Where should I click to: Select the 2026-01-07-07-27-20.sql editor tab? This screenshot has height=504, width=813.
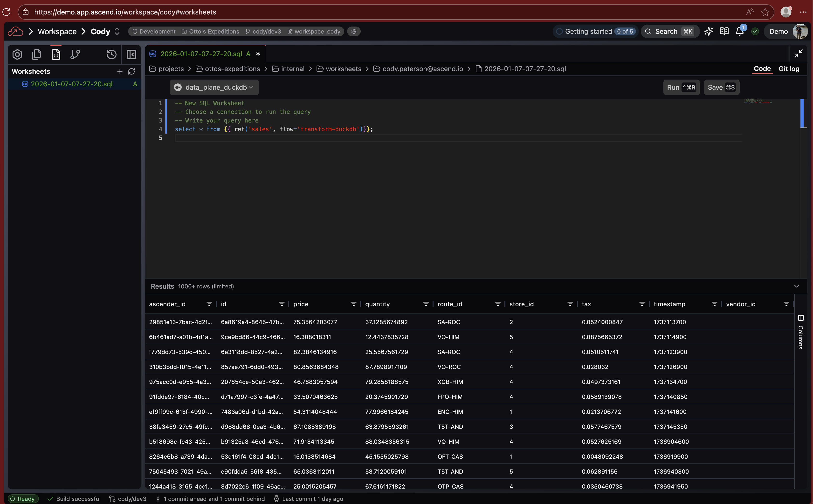pos(201,54)
